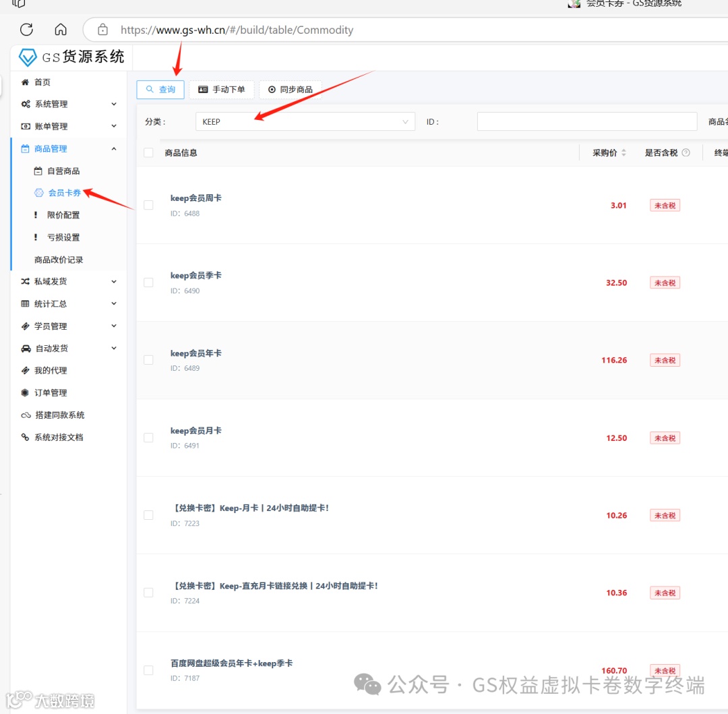Viewport: 728px width, 714px height.
Task: Click the 商品信息 column header
Action: [x=181, y=153]
